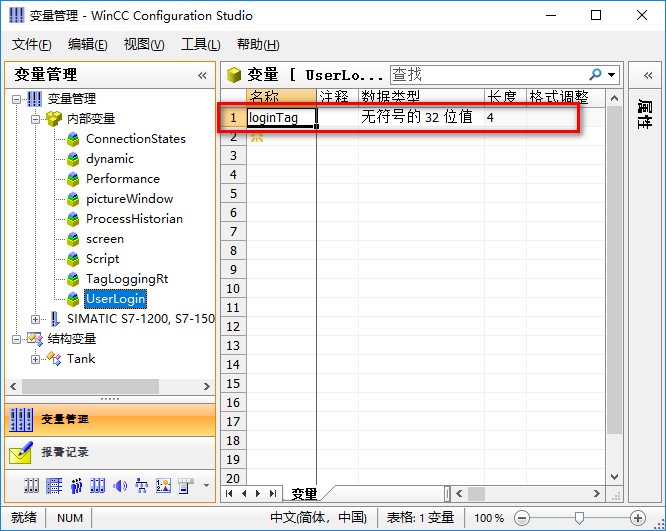Open the navigation bar overflow dropdown
The image size is (666, 531).
pyautogui.click(x=206, y=485)
